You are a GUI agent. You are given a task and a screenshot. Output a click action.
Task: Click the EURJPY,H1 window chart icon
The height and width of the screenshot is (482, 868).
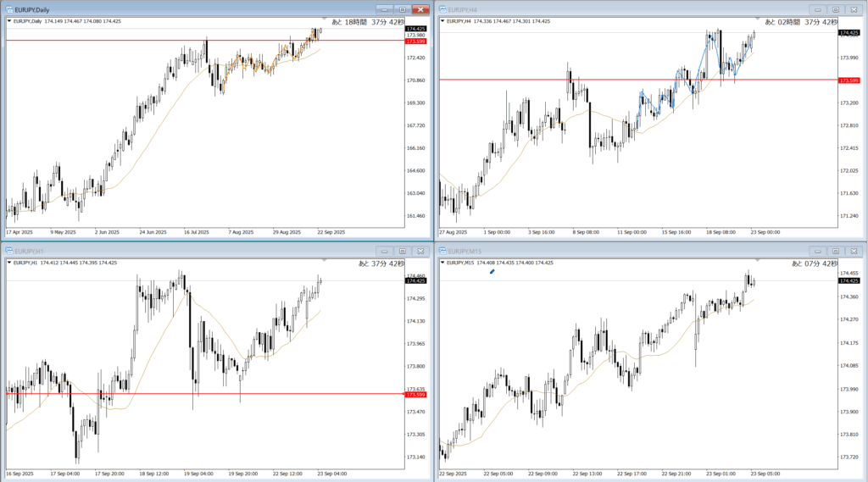click(8, 251)
